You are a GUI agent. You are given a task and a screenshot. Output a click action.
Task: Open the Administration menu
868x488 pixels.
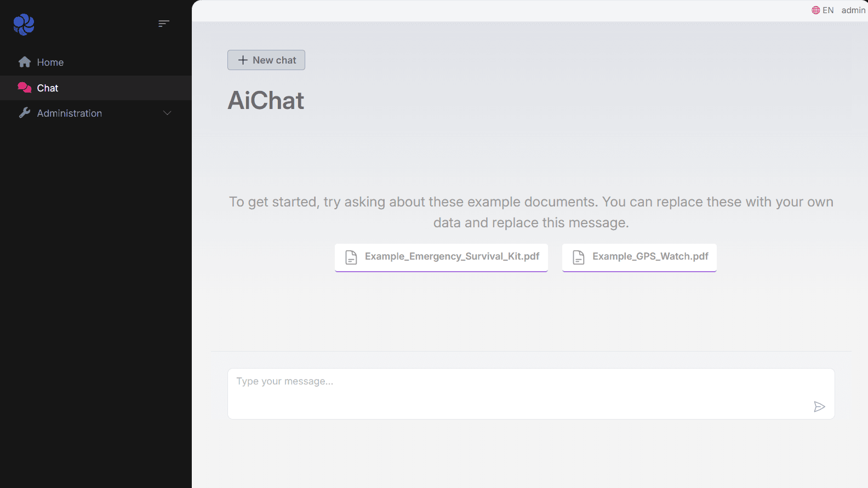(x=96, y=113)
